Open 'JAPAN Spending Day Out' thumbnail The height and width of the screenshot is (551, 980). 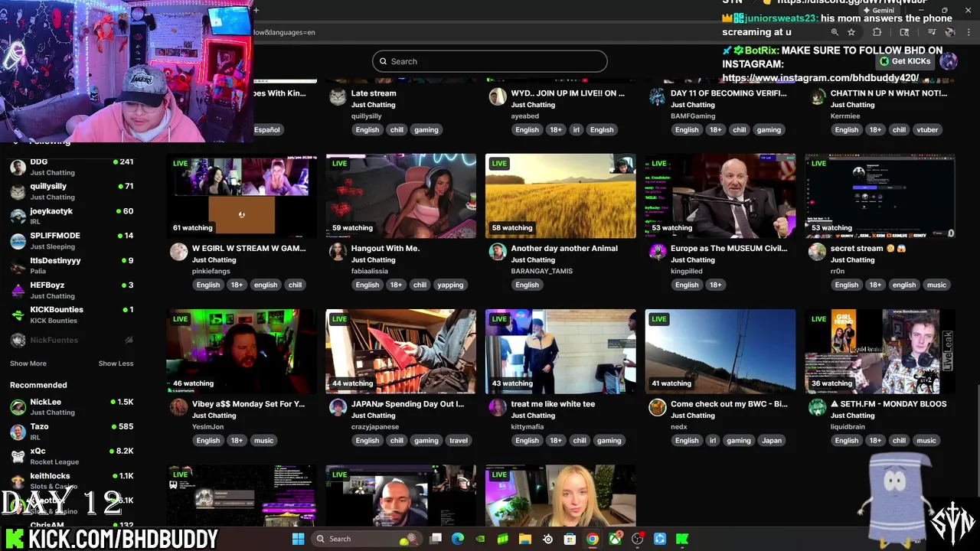point(400,351)
